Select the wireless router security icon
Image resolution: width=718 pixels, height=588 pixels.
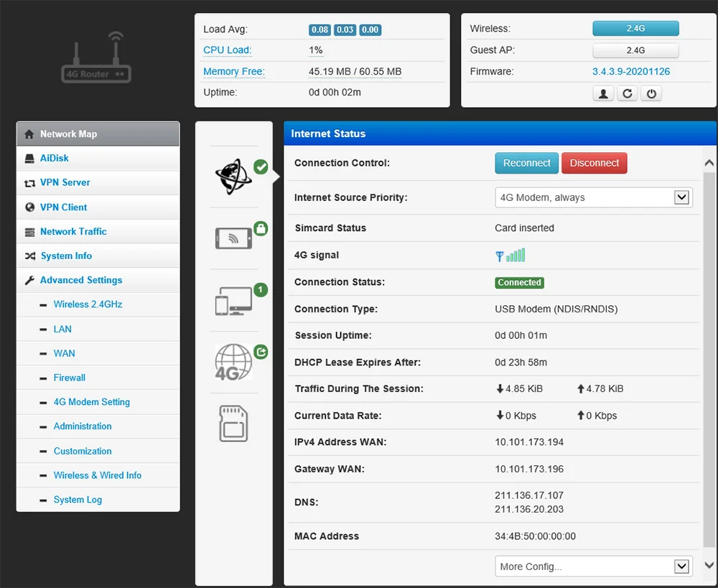pos(233,238)
